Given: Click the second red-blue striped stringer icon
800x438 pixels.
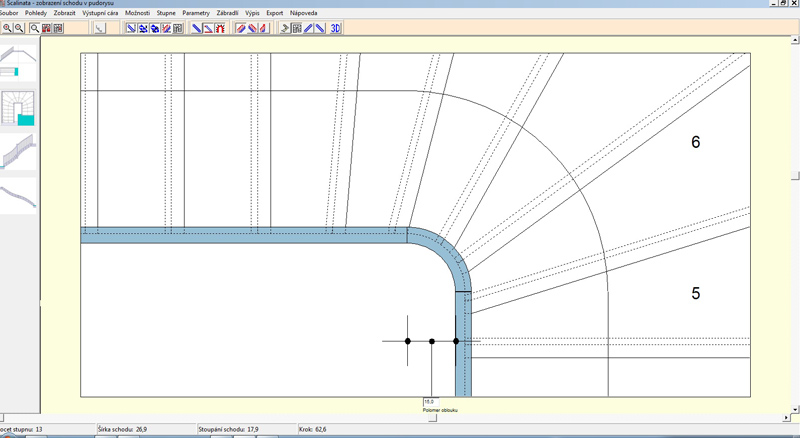Looking at the screenshot, I should click(252, 28).
